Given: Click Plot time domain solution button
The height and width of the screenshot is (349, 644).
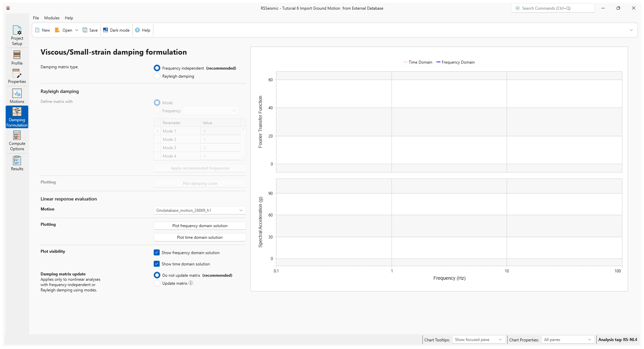Looking at the screenshot, I should (200, 237).
